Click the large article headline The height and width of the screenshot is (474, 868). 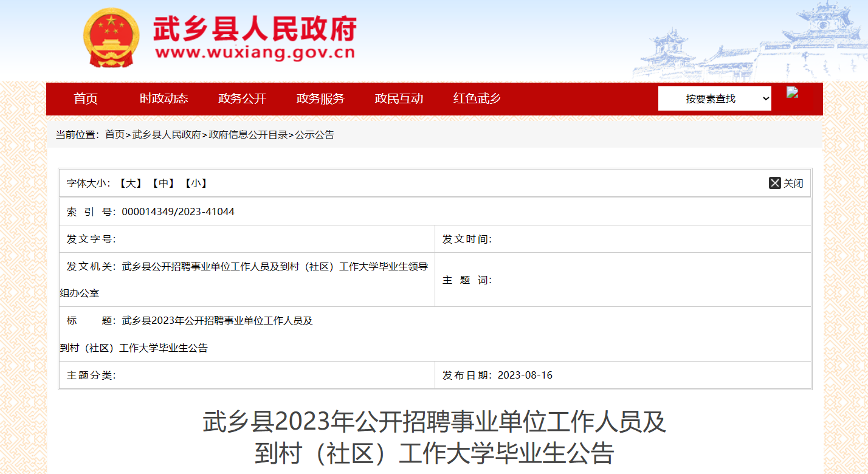tap(434, 438)
